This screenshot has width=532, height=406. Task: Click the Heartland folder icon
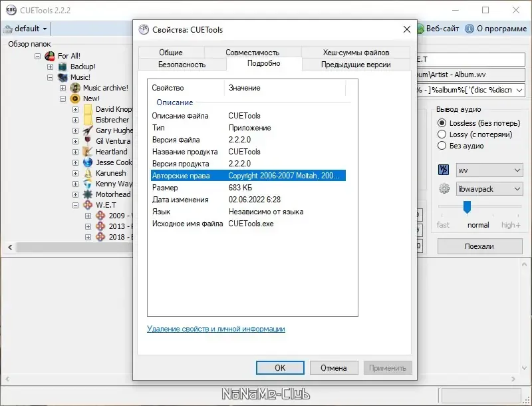[x=88, y=152]
